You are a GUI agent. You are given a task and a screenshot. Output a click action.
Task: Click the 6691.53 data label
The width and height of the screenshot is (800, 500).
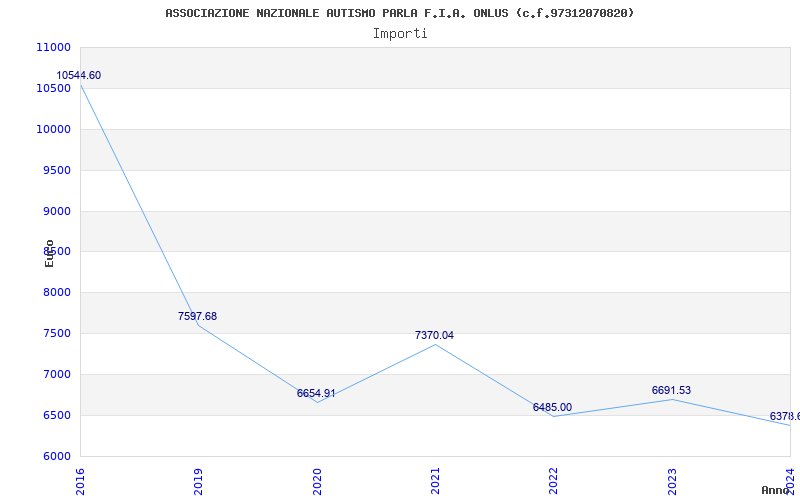pyautogui.click(x=671, y=390)
